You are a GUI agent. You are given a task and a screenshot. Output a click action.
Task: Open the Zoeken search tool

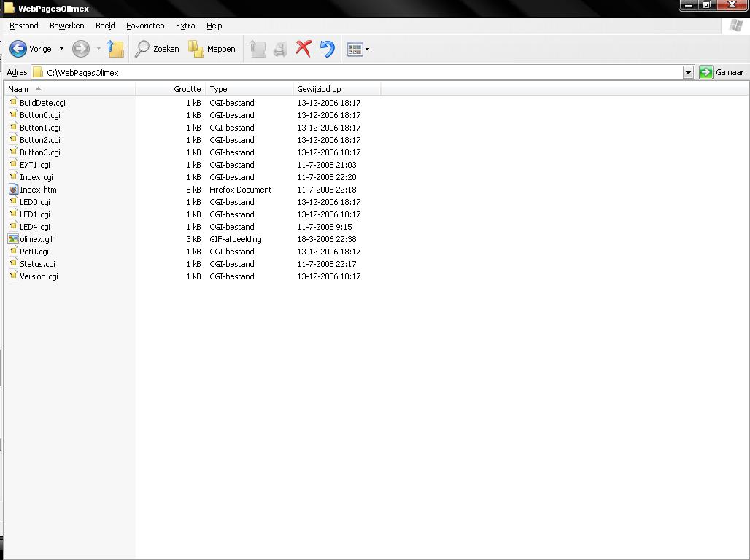[x=158, y=49]
